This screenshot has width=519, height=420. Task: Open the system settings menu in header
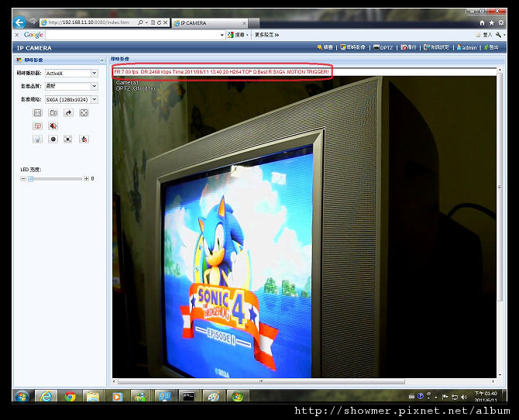pos(436,47)
